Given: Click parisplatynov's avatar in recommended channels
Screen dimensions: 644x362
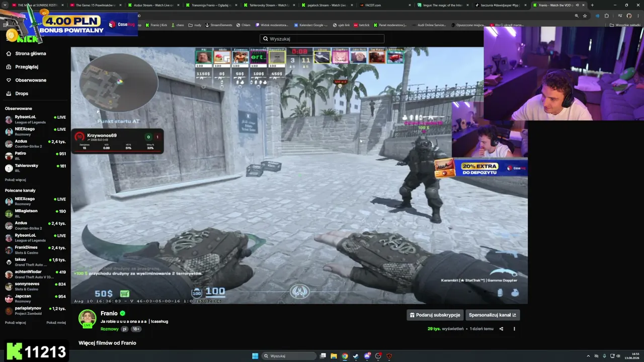Looking at the screenshot, I should [9, 311].
